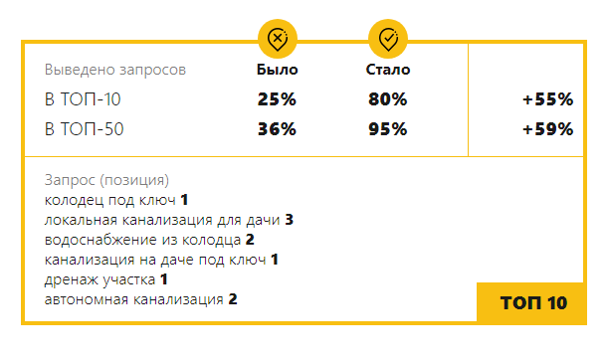This screenshot has width=606, height=364.
Task: Click the Запрос (позиция) heading
Action: 106,180
